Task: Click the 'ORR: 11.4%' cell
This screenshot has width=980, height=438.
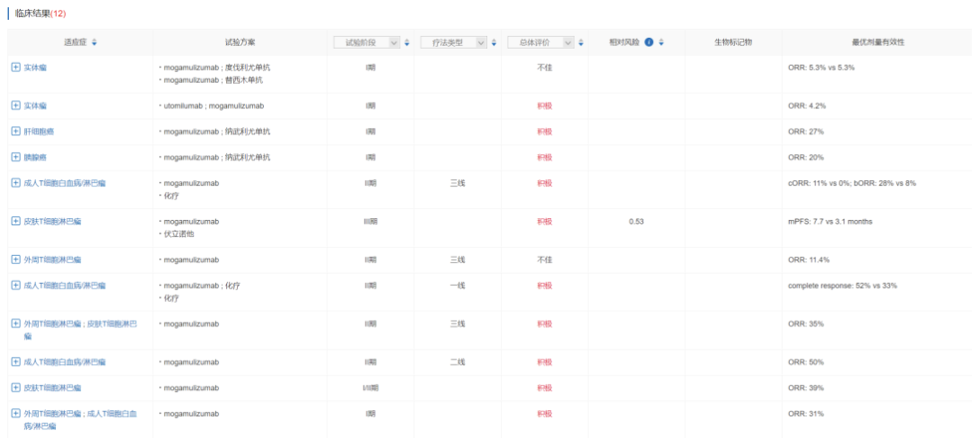Action: [809, 259]
